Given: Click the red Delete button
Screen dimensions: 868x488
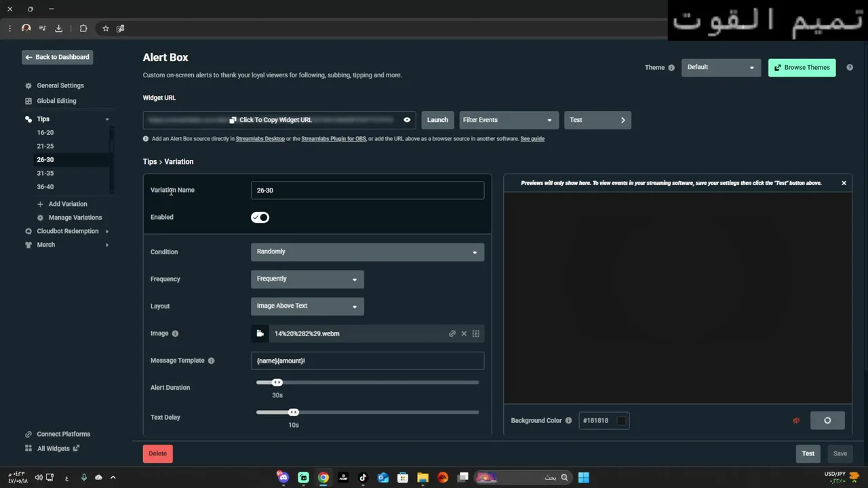Looking at the screenshot, I should (x=158, y=453).
